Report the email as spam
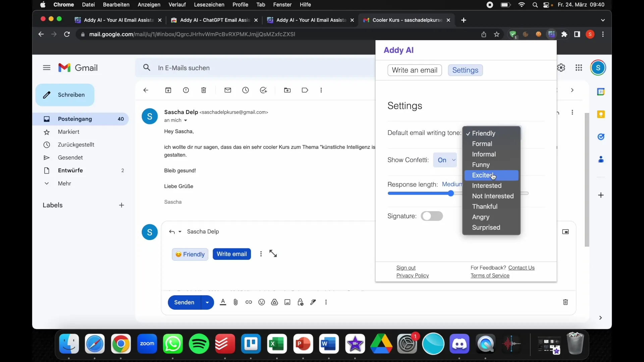644x362 pixels. pos(186,90)
